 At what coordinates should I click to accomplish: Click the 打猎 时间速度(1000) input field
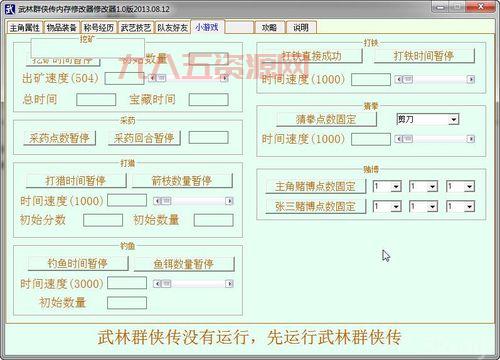127,201
